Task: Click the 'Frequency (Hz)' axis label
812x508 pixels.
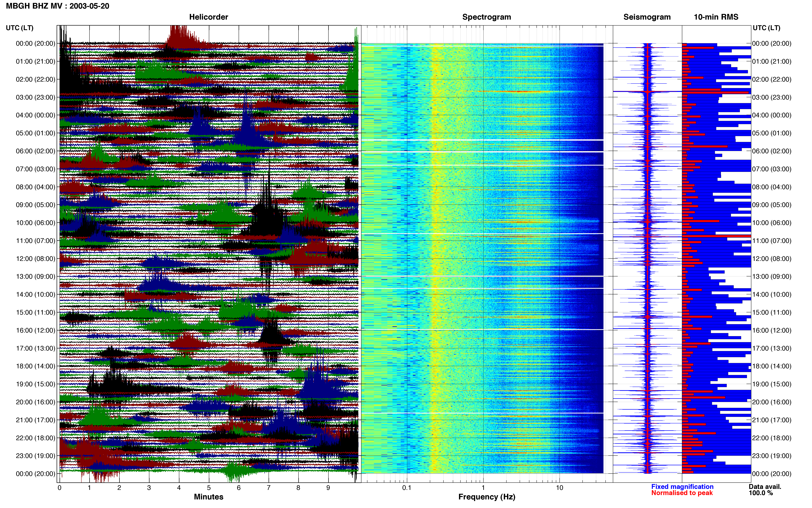Action: pos(487,497)
